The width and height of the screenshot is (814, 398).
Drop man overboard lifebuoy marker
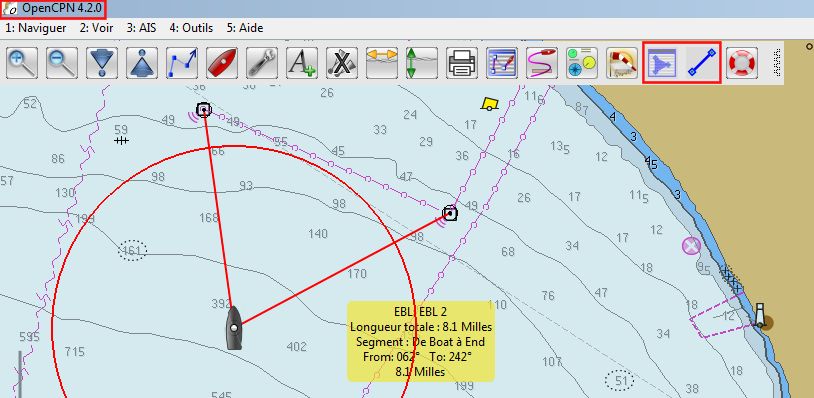742,63
